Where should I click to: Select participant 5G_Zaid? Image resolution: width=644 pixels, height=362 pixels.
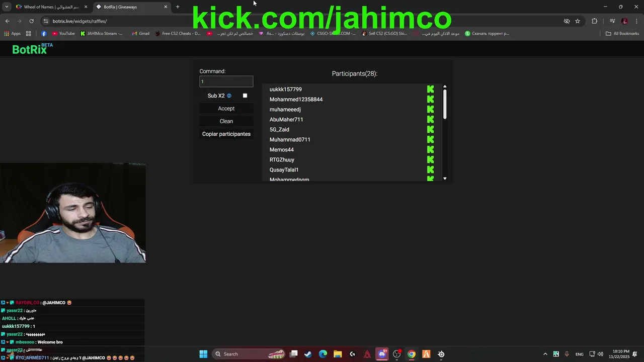(279, 130)
